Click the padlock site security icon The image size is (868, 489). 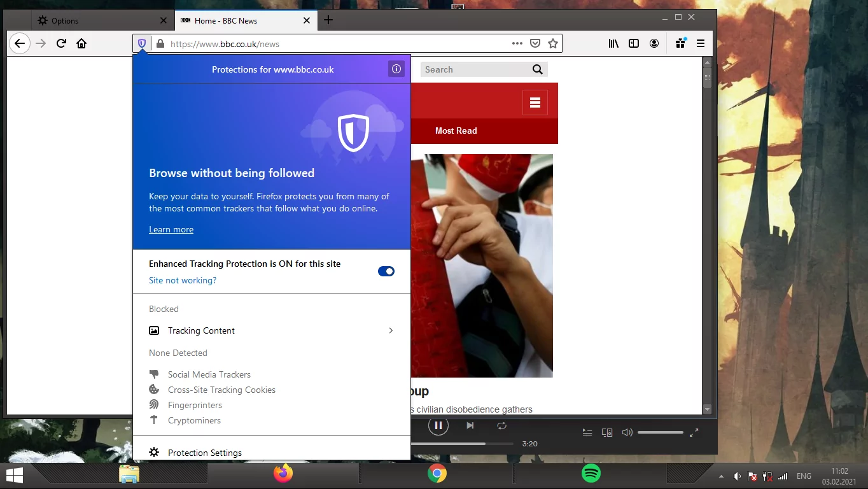pos(160,44)
